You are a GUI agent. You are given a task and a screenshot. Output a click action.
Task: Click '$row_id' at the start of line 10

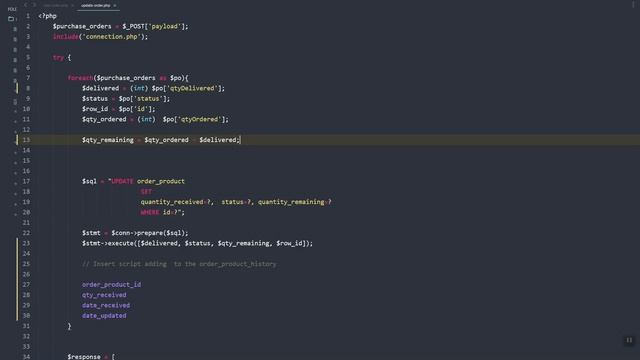pos(95,109)
